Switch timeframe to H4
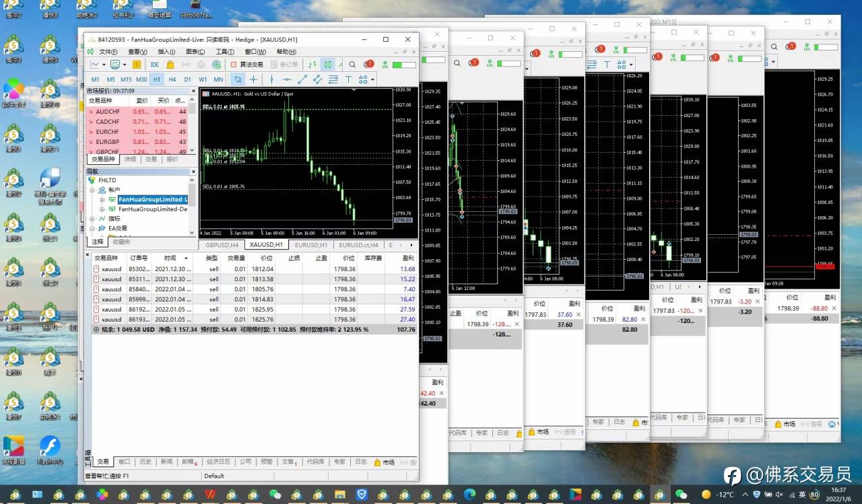This screenshot has height=504, width=862. 172,79
